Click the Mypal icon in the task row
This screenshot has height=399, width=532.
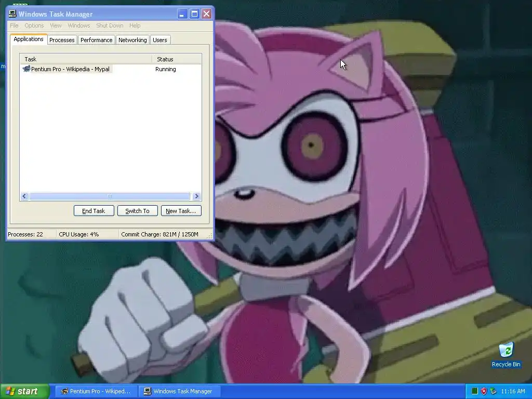click(26, 69)
